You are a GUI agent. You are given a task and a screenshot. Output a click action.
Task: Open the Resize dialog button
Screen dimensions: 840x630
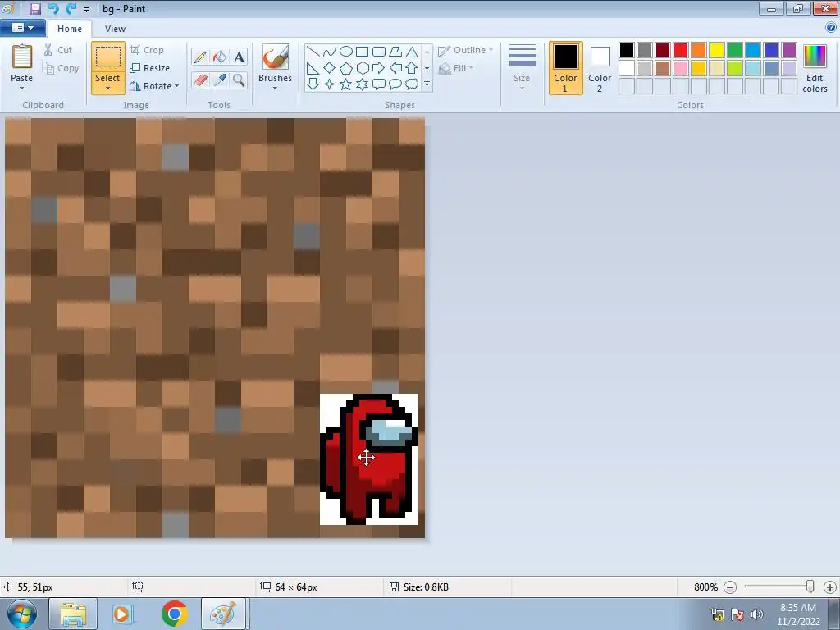click(x=150, y=68)
